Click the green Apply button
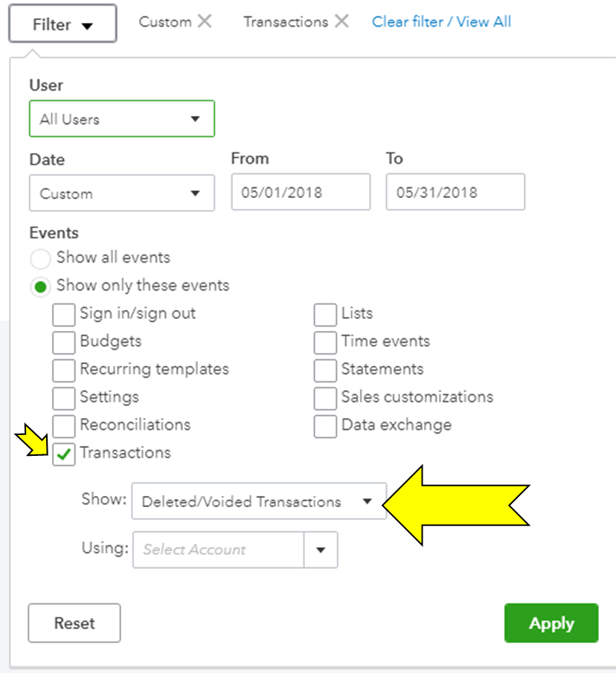The height and width of the screenshot is (673, 616). pyautogui.click(x=551, y=623)
